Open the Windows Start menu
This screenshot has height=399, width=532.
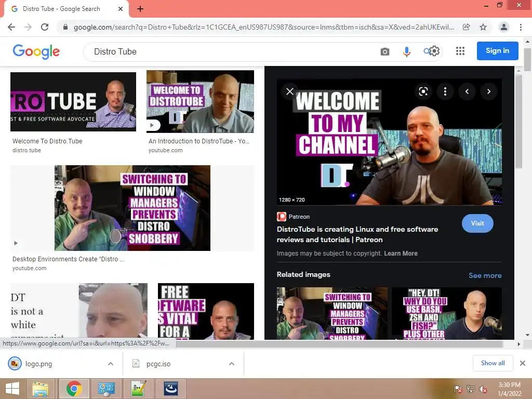click(12, 389)
